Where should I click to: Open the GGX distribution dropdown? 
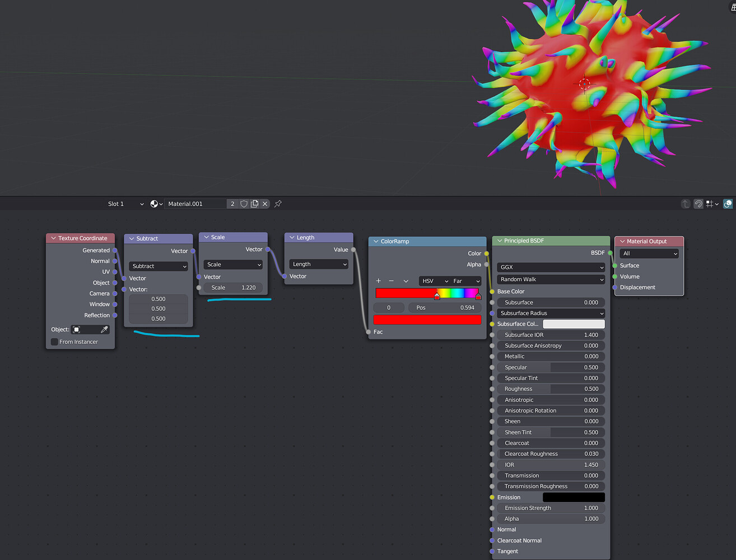coord(551,267)
